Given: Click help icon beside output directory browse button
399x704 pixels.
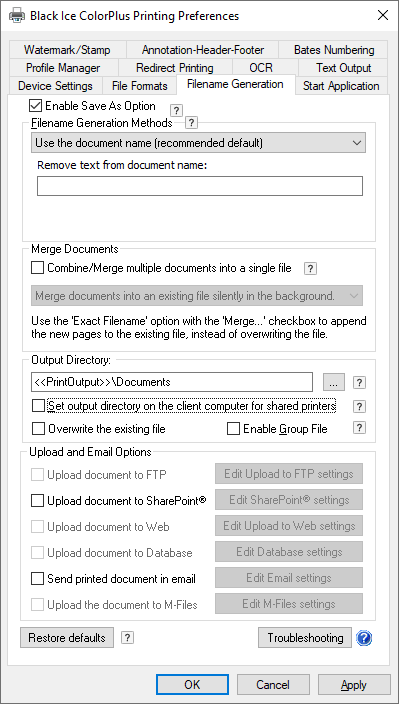Looking at the screenshot, I should click(360, 383).
